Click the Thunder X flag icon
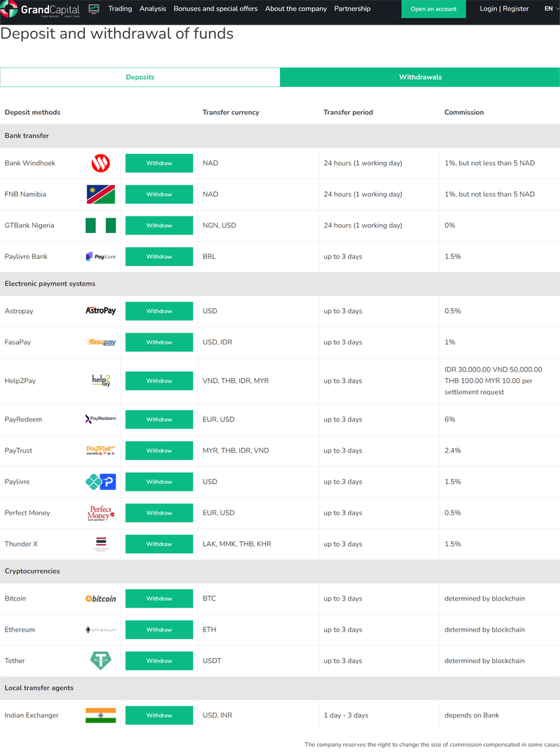This screenshot has height=754, width=560. [x=101, y=544]
